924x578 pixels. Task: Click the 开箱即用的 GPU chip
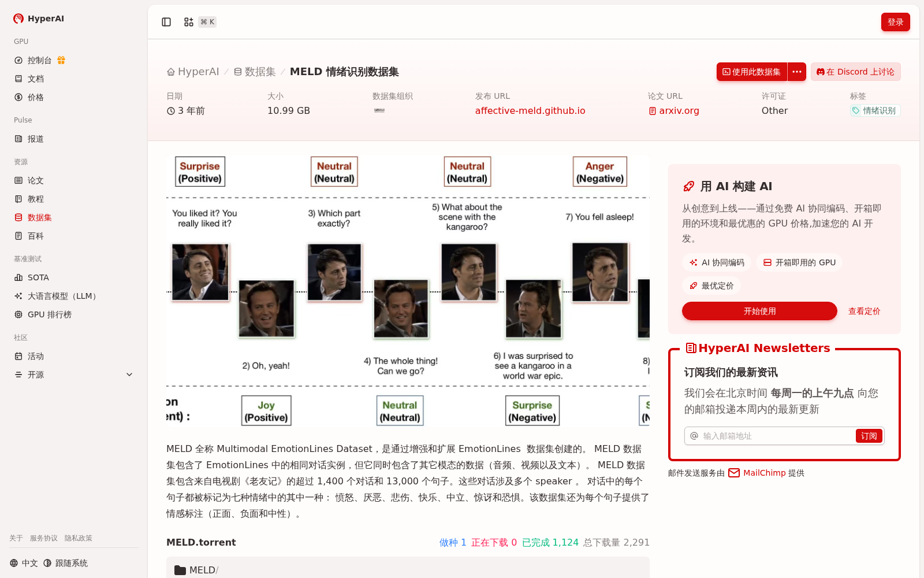(x=799, y=262)
